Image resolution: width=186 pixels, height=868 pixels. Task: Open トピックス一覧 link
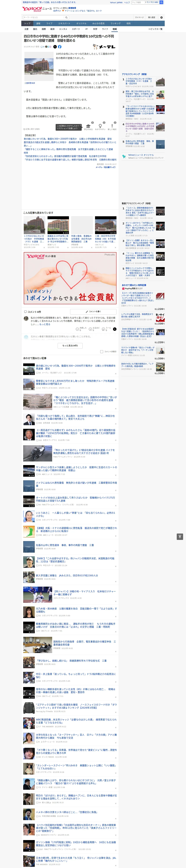click(x=156, y=29)
